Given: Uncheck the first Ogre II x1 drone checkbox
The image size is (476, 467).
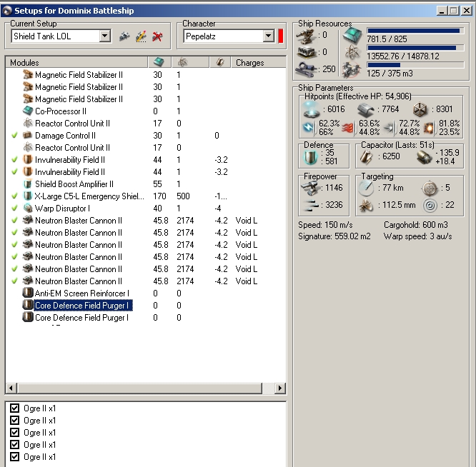Looking at the screenshot, I should click(14, 408).
